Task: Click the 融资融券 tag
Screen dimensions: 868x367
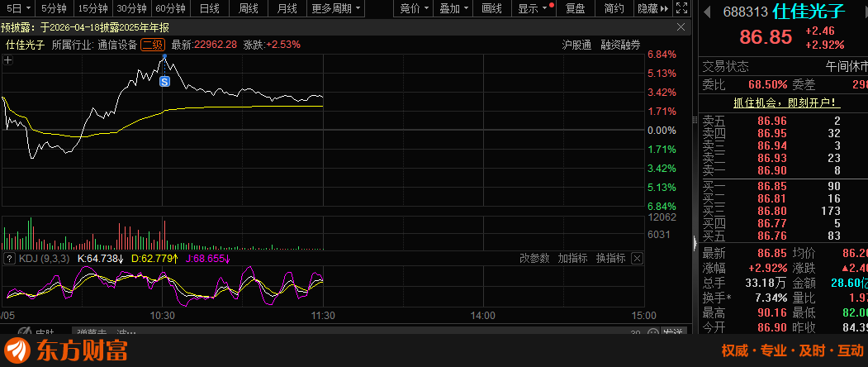Action: [620, 45]
